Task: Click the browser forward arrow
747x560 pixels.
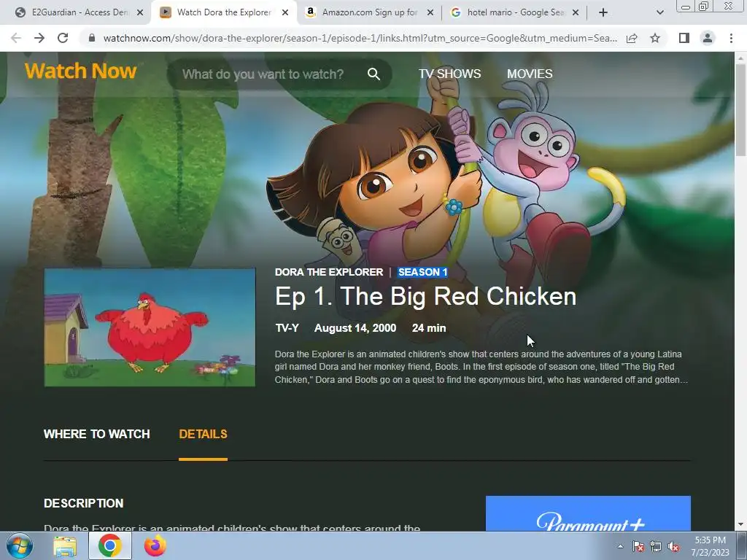Action: click(39, 38)
